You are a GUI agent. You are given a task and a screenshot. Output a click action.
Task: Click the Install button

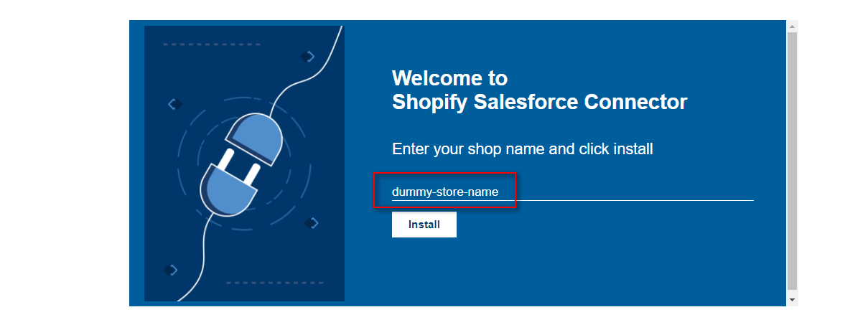coord(424,225)
